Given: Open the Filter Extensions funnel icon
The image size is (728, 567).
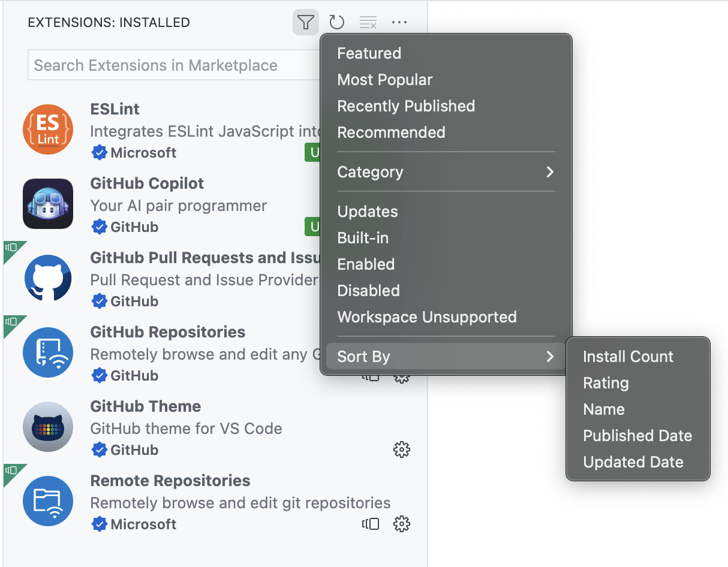Looking at the screenshot, I should tap(305, 22).
